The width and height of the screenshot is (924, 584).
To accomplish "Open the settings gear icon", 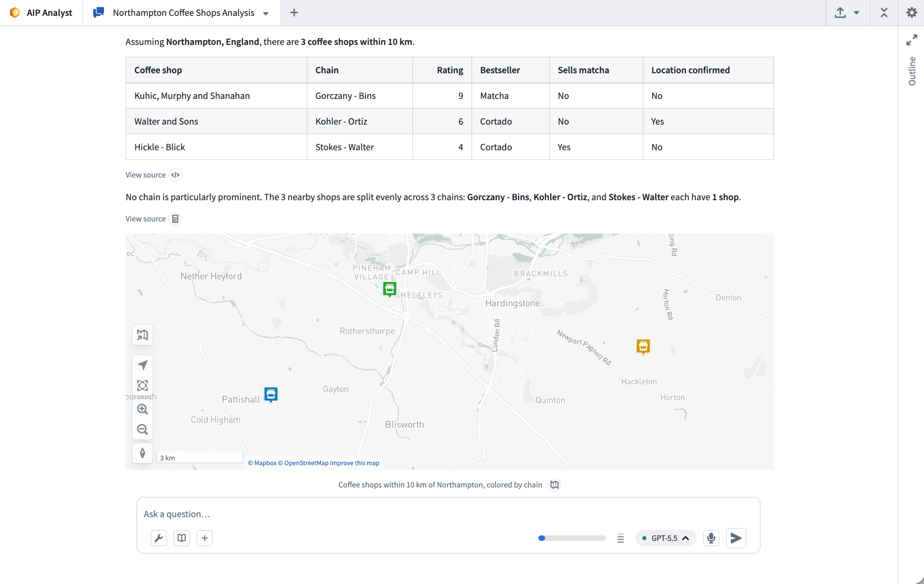I will click(911, 13).
